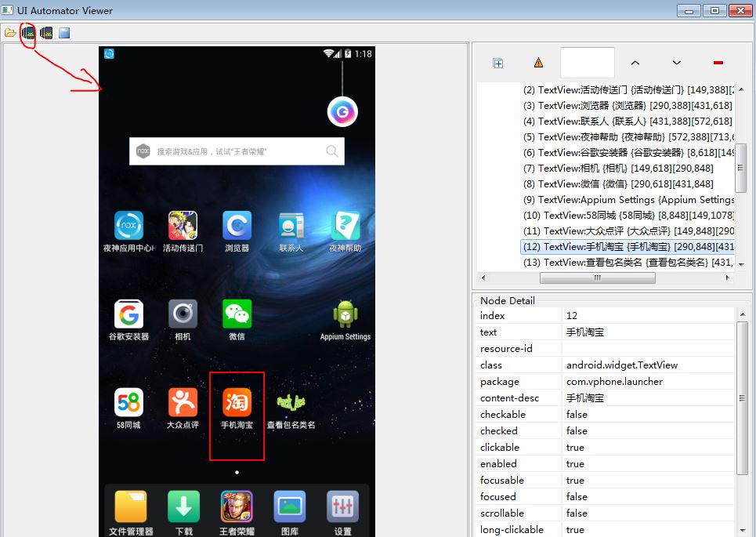
Task: Select tree node (4) TextView:联系人
Action: [x=628, y=121]
